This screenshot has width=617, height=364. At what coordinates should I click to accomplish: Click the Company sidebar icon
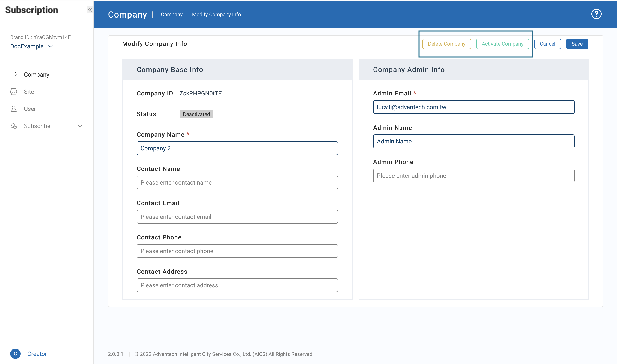(14, 75)
